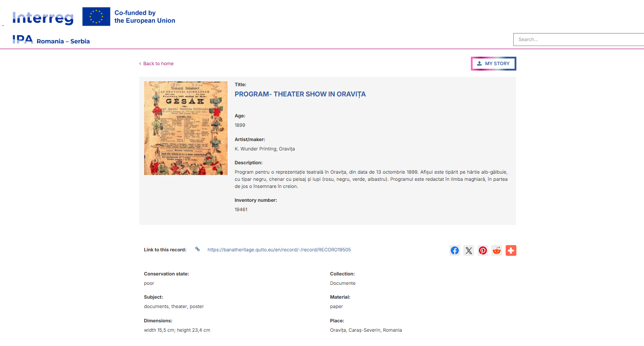Click IPA Romania – Serbia logo
Screen dimensions: 644x346
(51, 40)
